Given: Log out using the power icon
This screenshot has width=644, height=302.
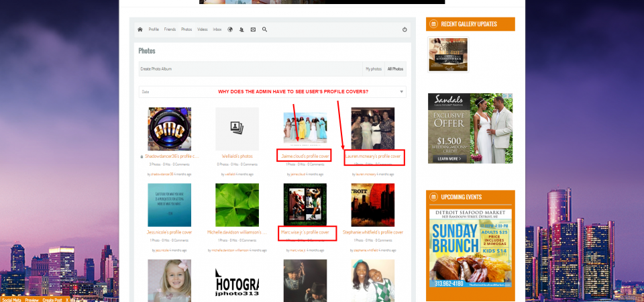Looking at the screenshot, I should pyautogui.click(x=405, y=30).
